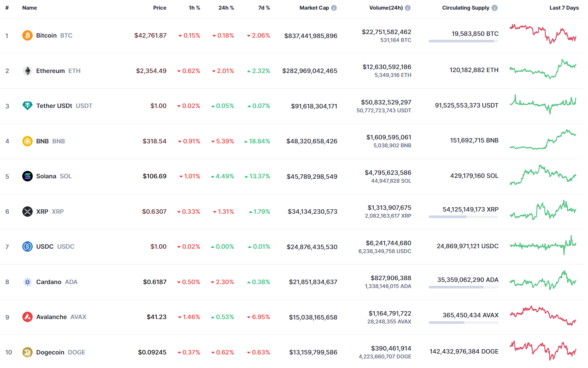Image resolution: width=588 pixels, height=368 pixels.
Task: Click Bitcoin's circulating supply progress bar
Action: tap(463, 41)
